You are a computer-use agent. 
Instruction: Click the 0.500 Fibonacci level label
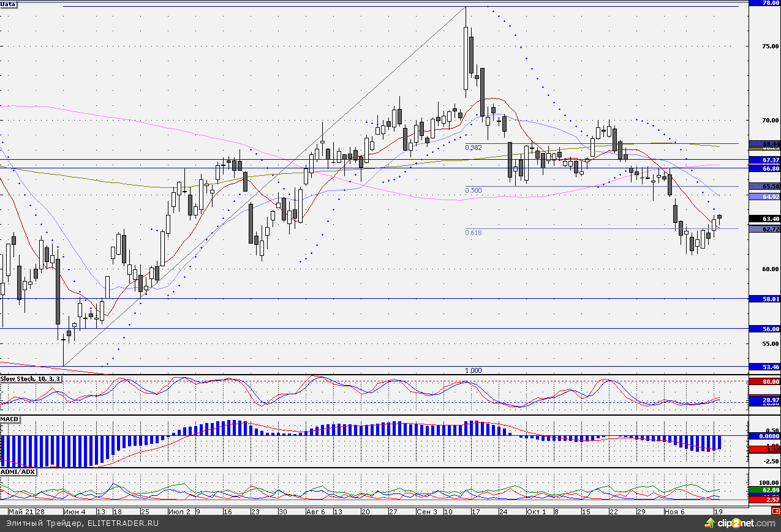click(474, 190)
